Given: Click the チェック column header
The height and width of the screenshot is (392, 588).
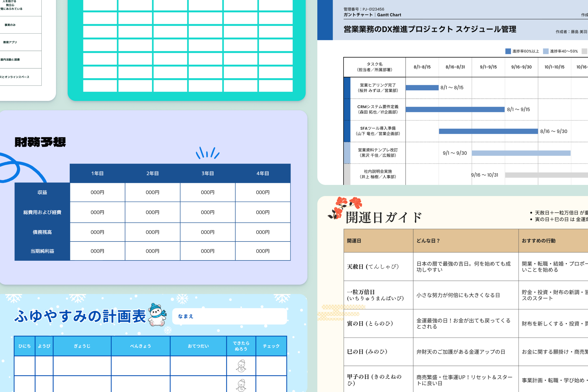Looking at the screenshot, I should [x=271, y=346].
